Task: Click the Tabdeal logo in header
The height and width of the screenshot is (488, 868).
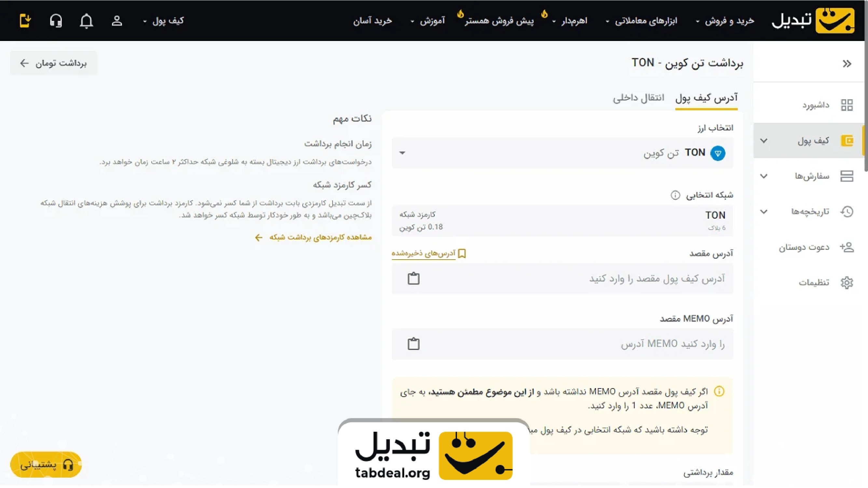Action: (x=813, y=20)
